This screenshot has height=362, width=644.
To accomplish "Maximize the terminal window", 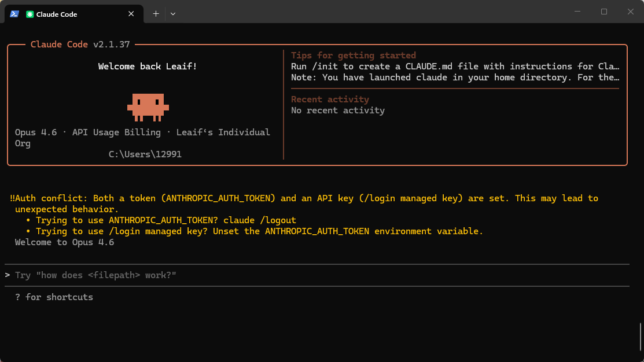I will [604, 12].
